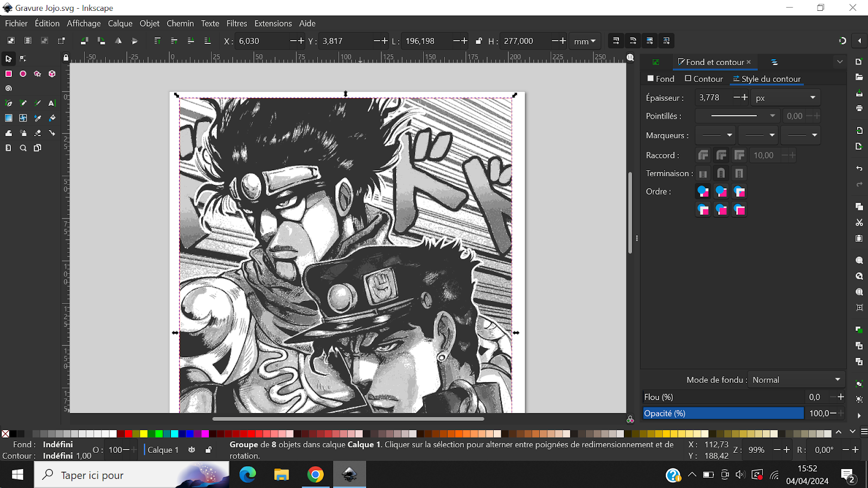Viewport: 868px width, 488px height.
Task: Select the Dropper color picker tool
Action: point(37,118)
